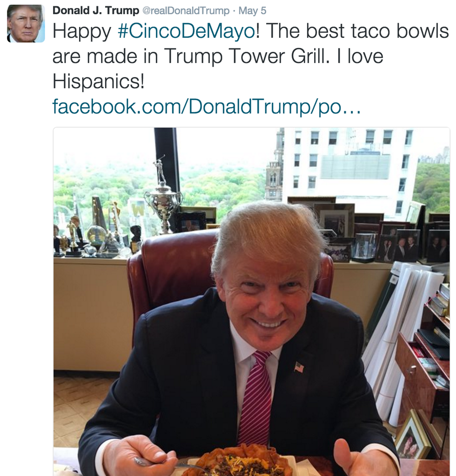456x476 pixels.
Task: Click the gold-framed picture on the floor
Action: coord(412,434)
